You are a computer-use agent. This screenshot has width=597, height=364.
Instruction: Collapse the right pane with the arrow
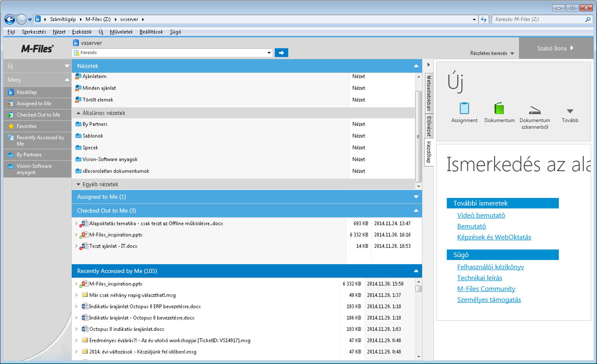[428, 65]
